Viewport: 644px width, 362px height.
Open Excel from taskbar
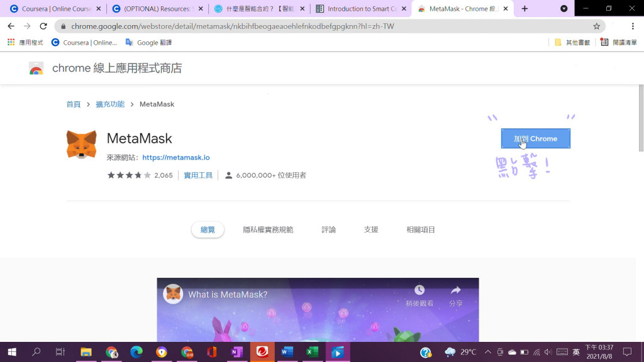pyautogui.click(x=312, y=352)
